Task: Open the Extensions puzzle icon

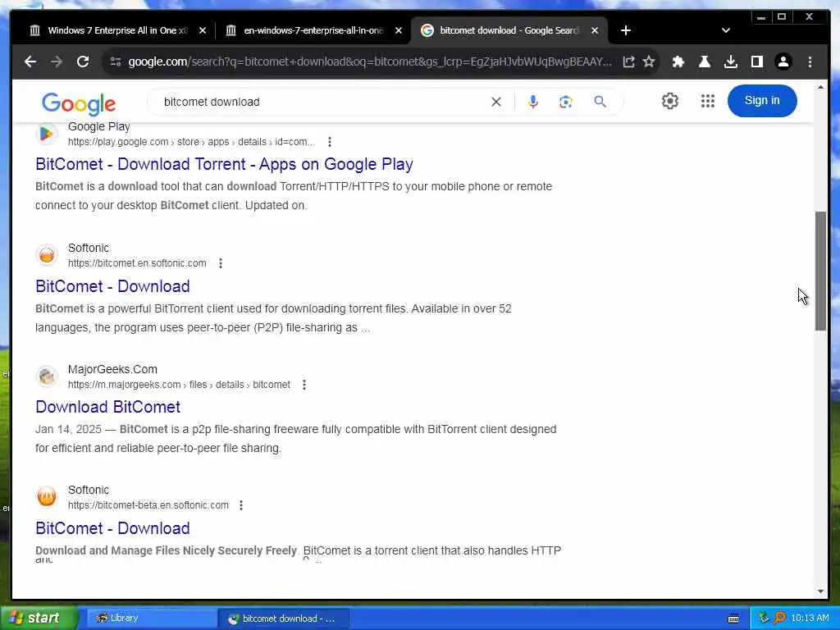Action: [678, 62]
